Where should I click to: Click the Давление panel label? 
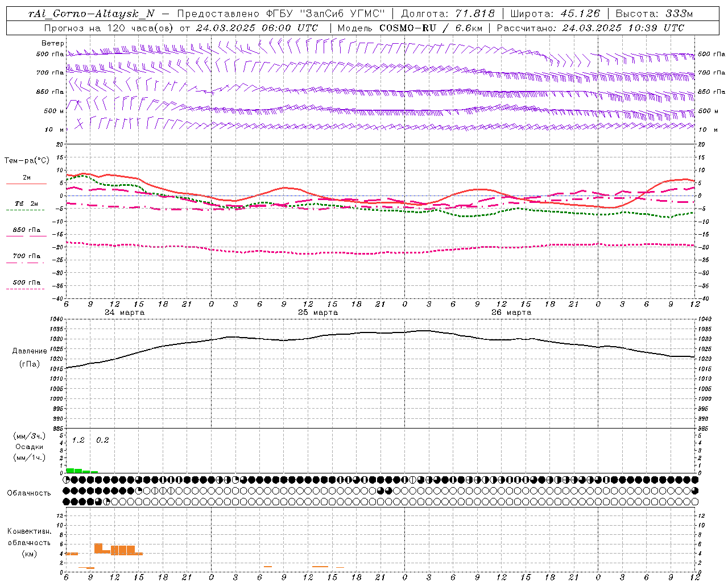pos(30,351)
